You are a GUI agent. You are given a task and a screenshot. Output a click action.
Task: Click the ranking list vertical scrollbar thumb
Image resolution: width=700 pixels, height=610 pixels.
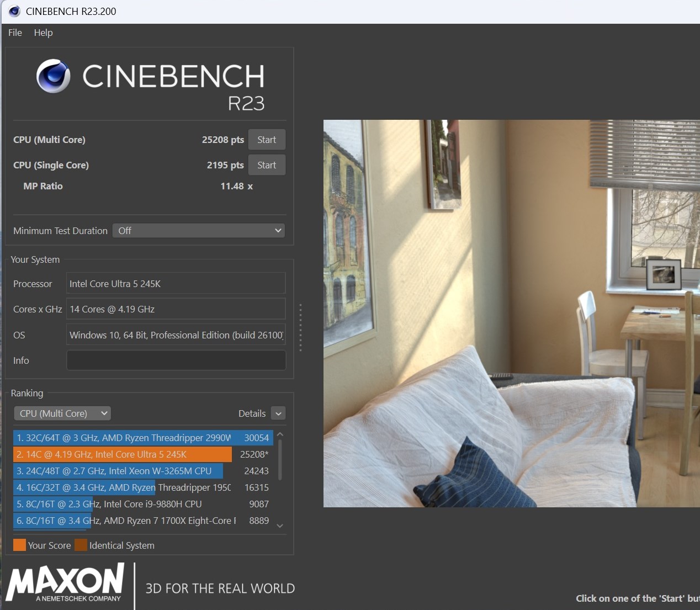(x=280, y=459)
